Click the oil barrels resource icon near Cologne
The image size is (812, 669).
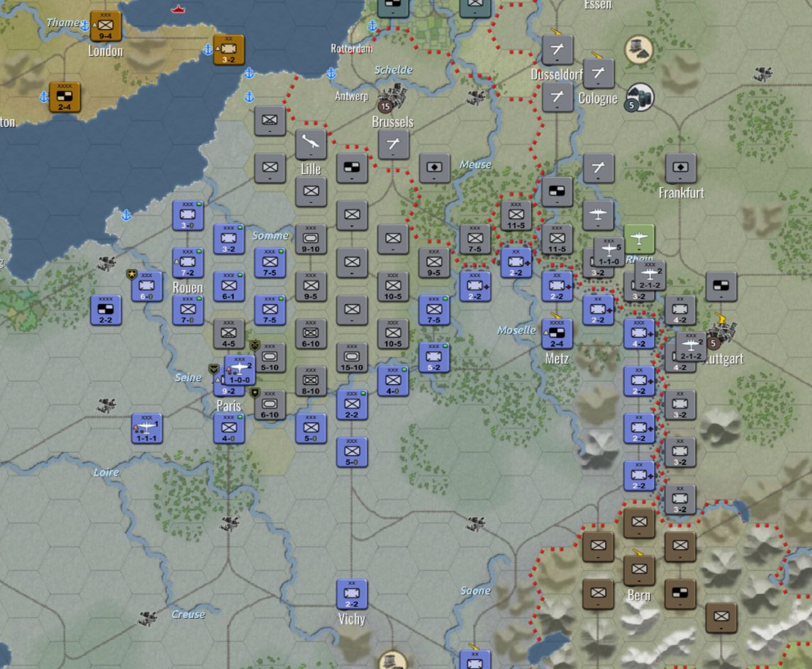coord(640,97)
